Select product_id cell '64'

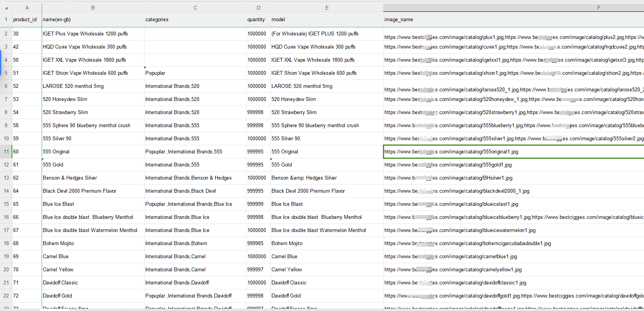point(27,191)
